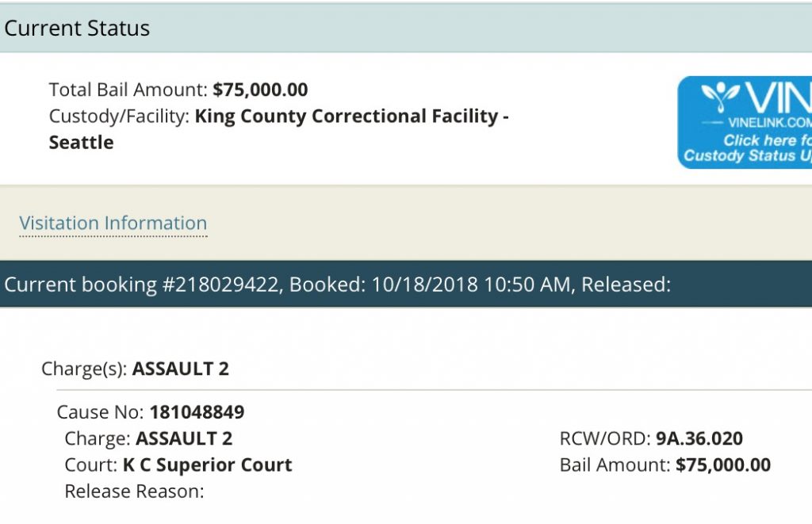Click the Charge(s) ASSAULT 2 heading
The image size is (812, 524).
coord(135,369)
